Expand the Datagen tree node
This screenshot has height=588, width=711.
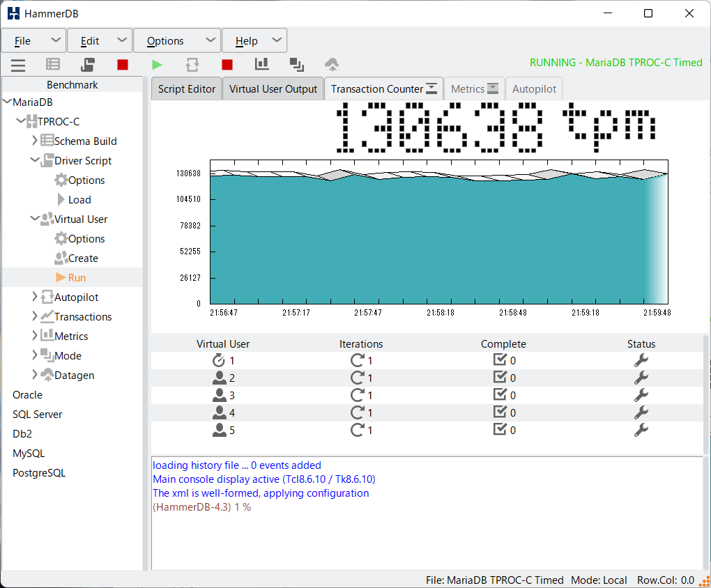(34, 375)
